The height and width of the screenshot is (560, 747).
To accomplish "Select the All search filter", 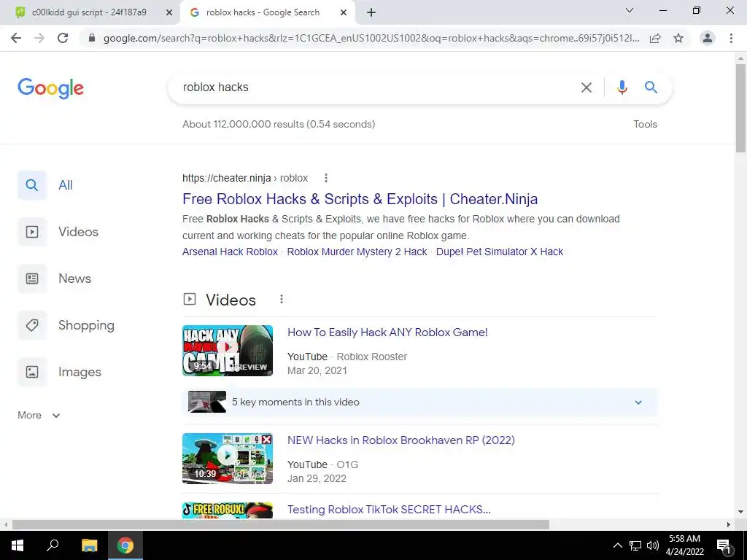I will [x=46, y=185].
